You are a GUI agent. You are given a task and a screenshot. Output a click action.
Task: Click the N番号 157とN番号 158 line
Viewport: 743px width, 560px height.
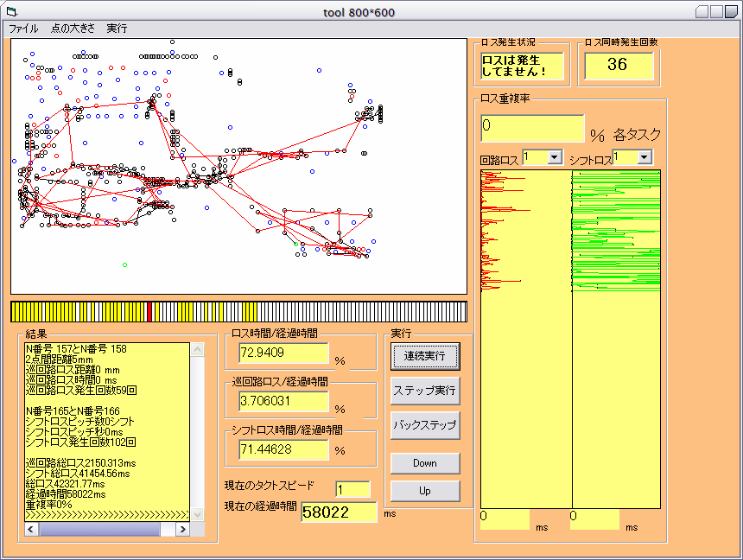(76, 349)
